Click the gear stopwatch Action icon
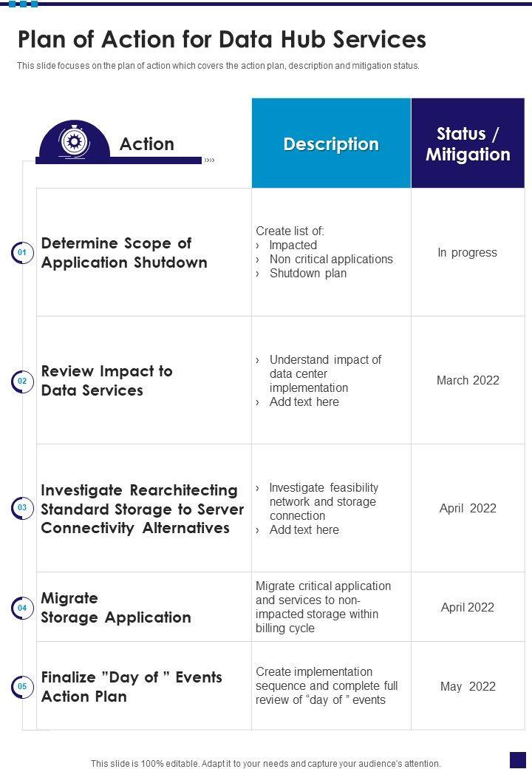Screen dimensions: 532x769 [74, 140]
